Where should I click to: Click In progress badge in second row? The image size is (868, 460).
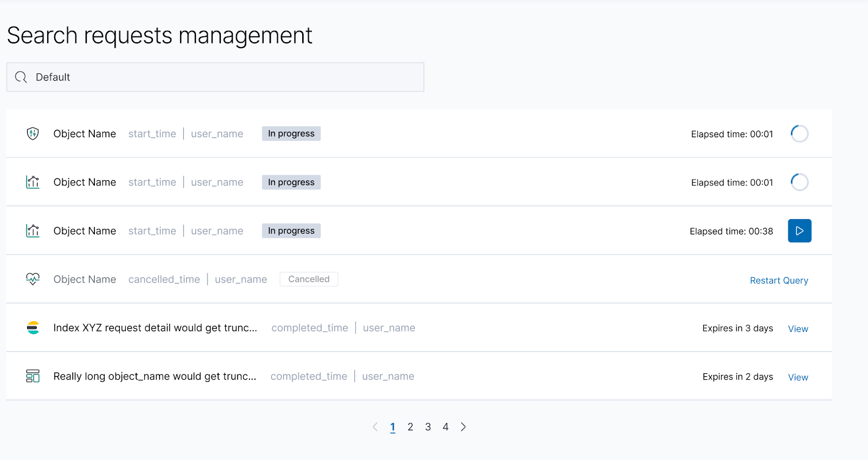pyautogui.click(x=291, y=182)
